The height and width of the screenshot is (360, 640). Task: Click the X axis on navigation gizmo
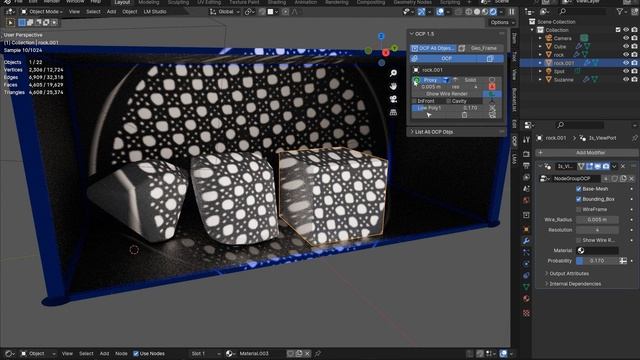386,53
